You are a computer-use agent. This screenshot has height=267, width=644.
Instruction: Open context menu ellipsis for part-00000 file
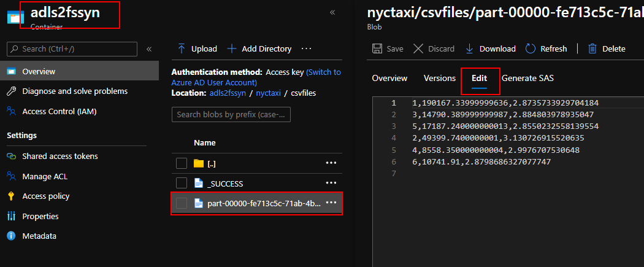coord(331,203)
